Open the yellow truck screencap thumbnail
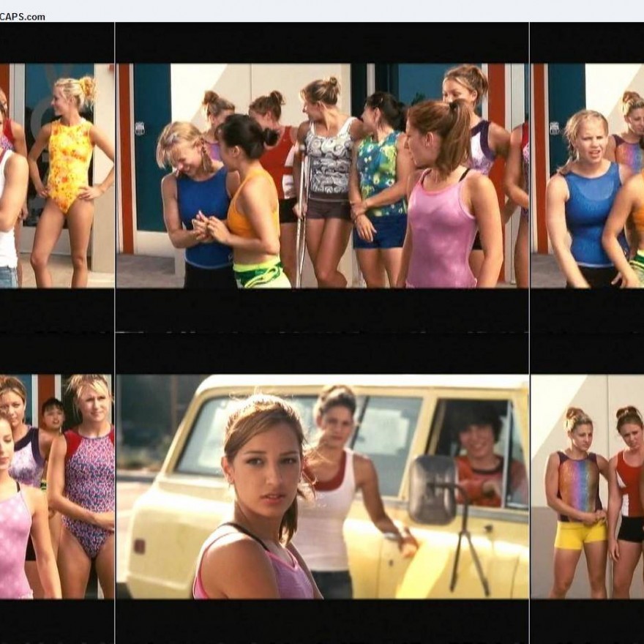The width and height of the screenshot is (644, 644). pos(322,487)
